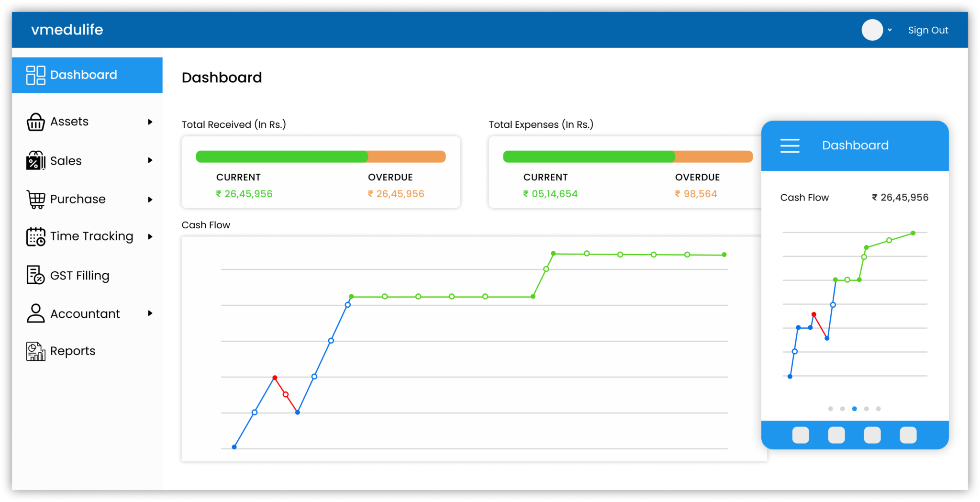980x502 pixels.
Task: Open the user profile dropdown chevron
Action: [x=890, y=30]
